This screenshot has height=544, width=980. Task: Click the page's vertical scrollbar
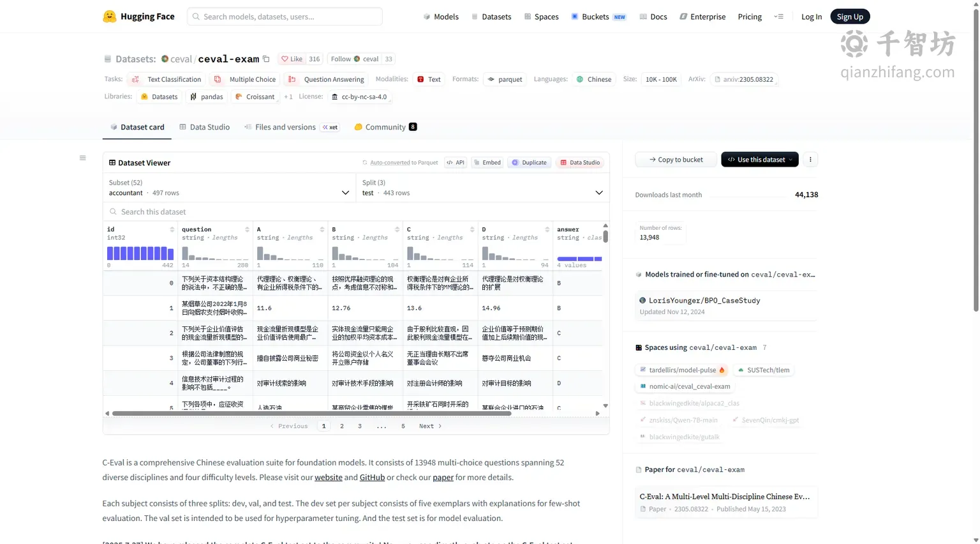[x=976, y=160]
